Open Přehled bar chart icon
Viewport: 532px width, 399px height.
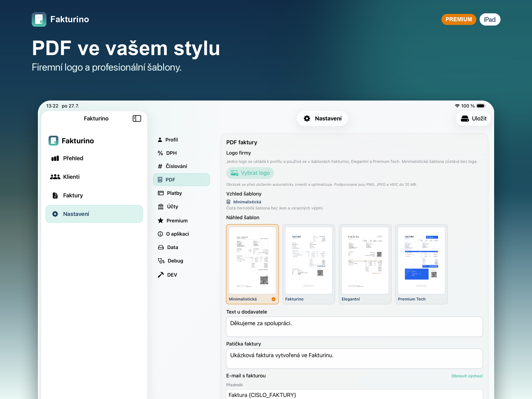coord(55,158)
